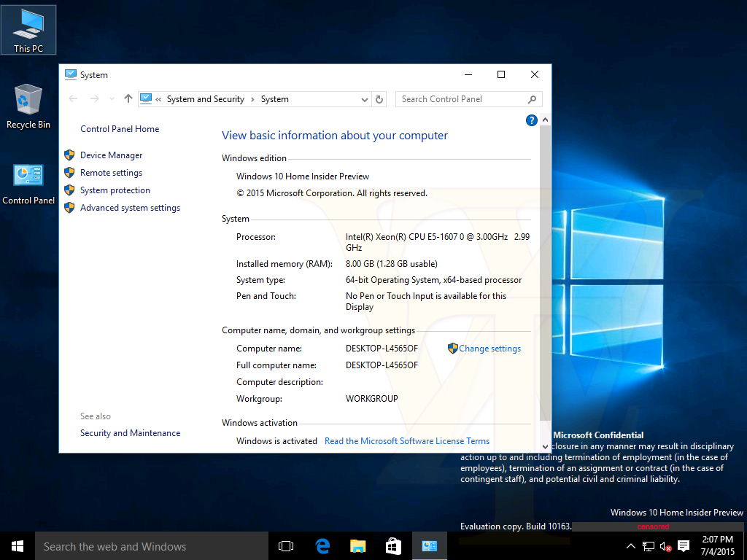Viewport: 747px width, 560px height.
Task: Click the address bar computer icon
Action: (146, 98)
